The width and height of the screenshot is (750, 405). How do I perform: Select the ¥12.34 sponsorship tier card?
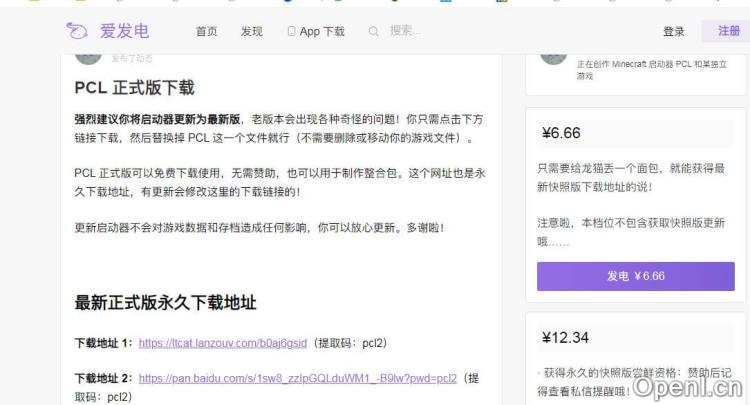[x=636, y=360]
